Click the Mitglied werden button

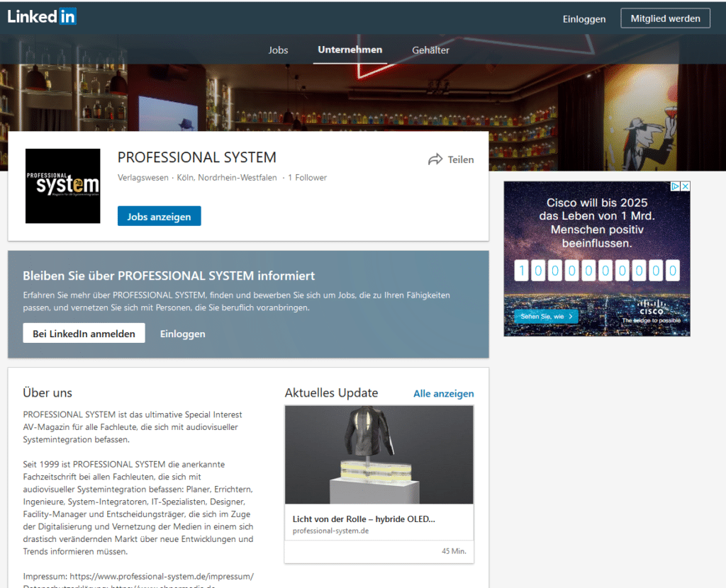[x=665, y=18]
